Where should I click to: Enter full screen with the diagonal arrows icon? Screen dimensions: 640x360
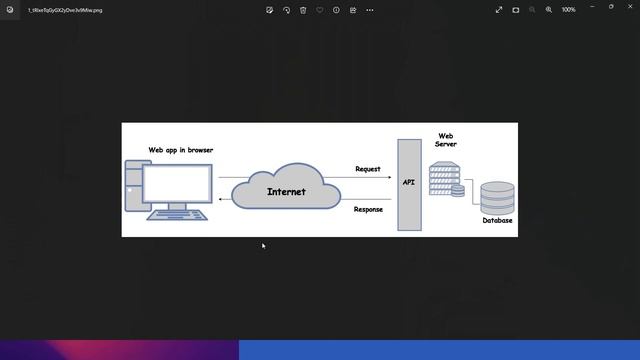click(499, 10)
